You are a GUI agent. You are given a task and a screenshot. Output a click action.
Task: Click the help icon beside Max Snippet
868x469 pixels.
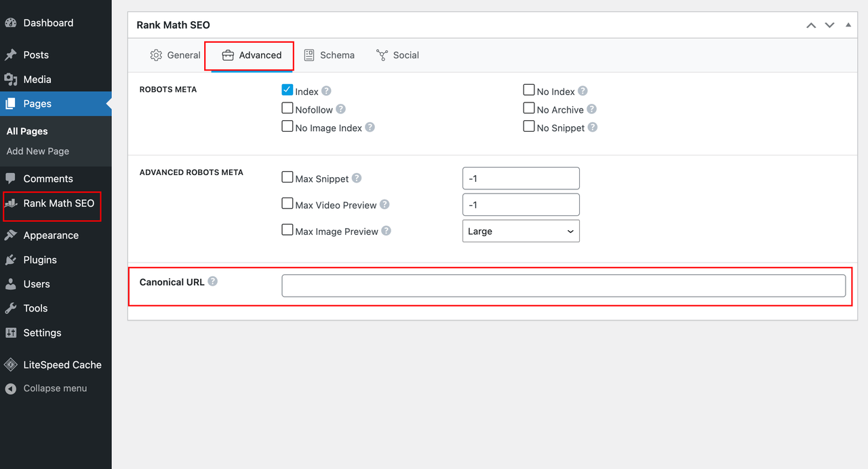357,179
